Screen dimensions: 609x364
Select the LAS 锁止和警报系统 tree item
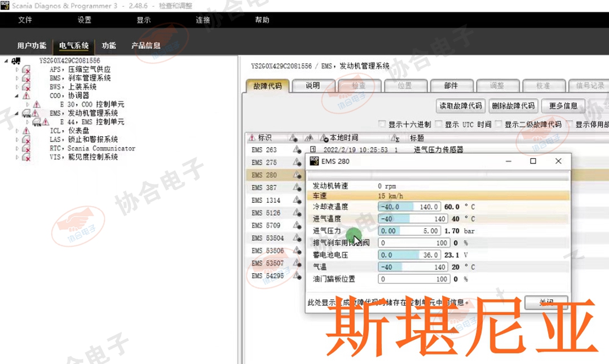click(x=83, y=140)
